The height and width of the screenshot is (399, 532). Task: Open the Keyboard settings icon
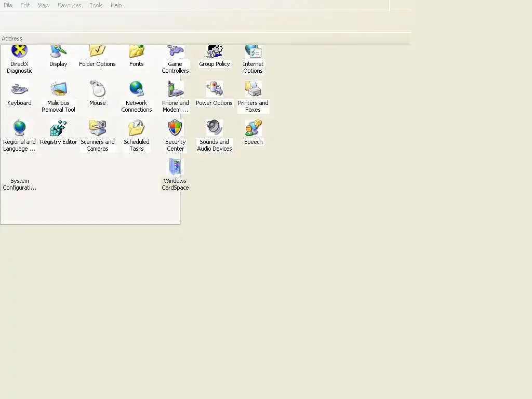click(x=19, y=89)
